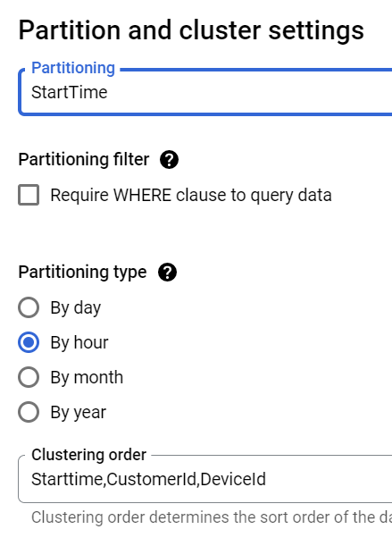Click the 'Partitioning filter' heading text

[x=84, y=159]
